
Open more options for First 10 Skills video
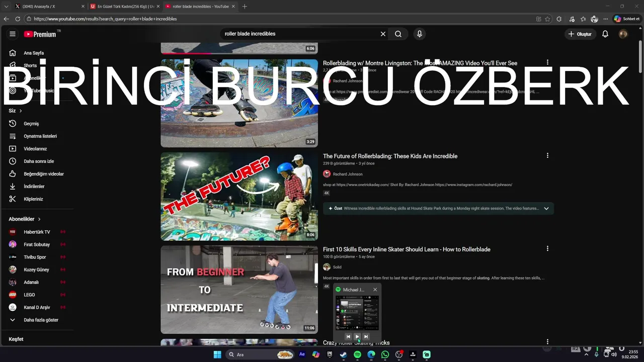click(547, 248)
